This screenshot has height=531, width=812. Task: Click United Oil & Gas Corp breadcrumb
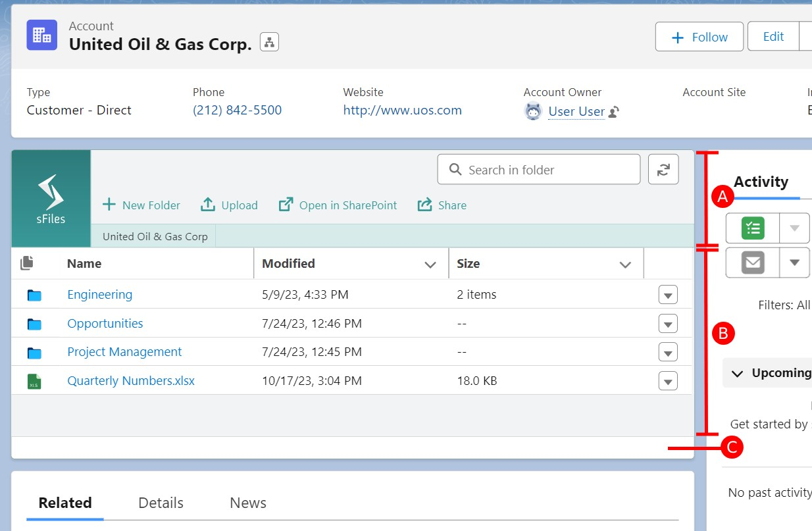point(155,237)
